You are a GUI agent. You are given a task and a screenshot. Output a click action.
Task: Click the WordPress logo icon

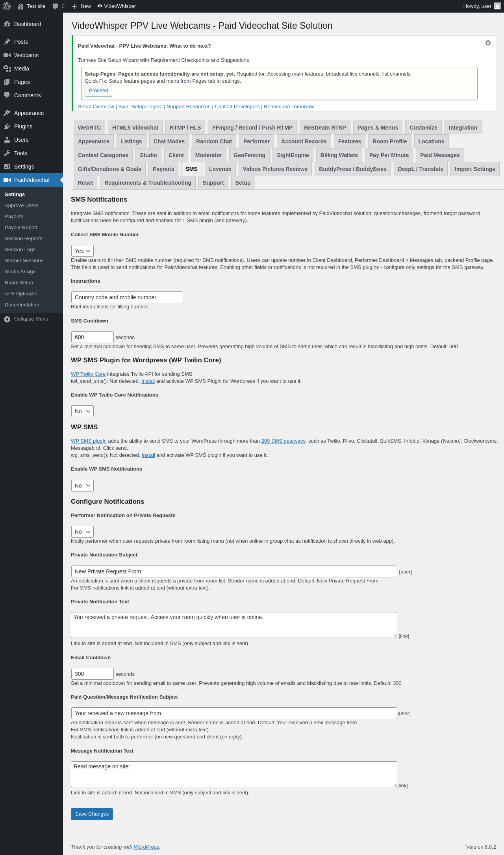tap(7, 6)
